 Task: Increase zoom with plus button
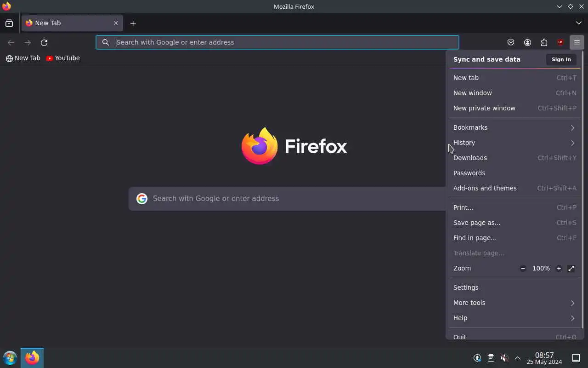(559, 268)
